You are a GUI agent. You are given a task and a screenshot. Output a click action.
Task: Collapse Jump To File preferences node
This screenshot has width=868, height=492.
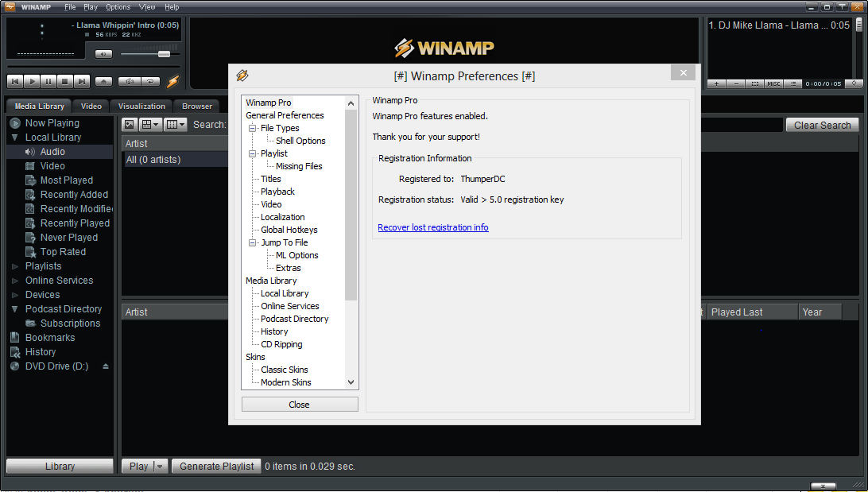tap(253, 242)
